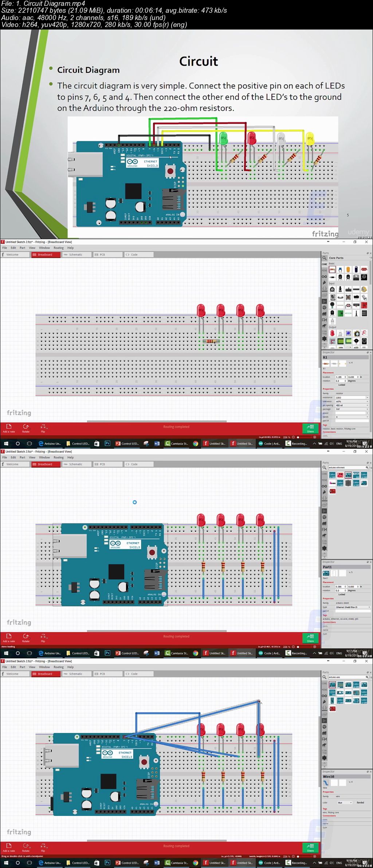
Task: Click the Windows Start button in Wire58 frame taskbar
Action: coord(6,863)
